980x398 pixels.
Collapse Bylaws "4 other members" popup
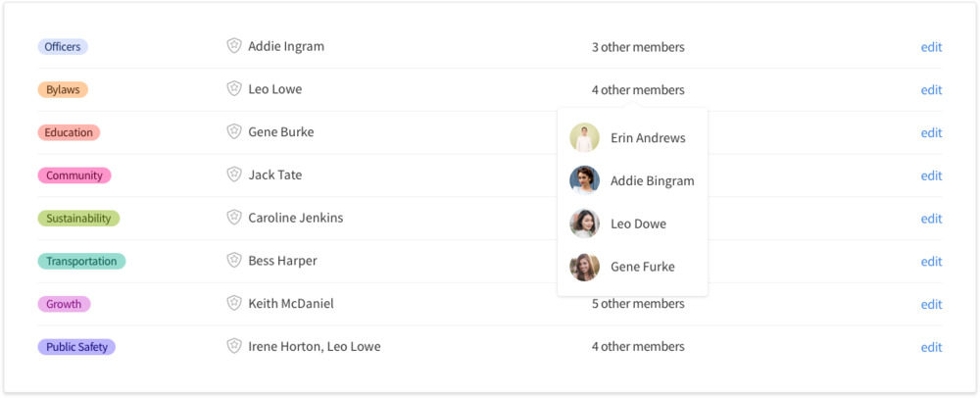(638, 90)
